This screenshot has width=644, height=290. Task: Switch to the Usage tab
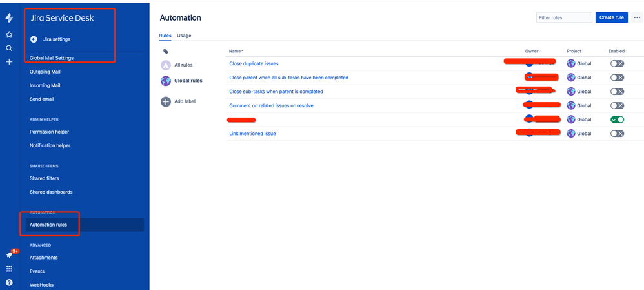(184, 36)
